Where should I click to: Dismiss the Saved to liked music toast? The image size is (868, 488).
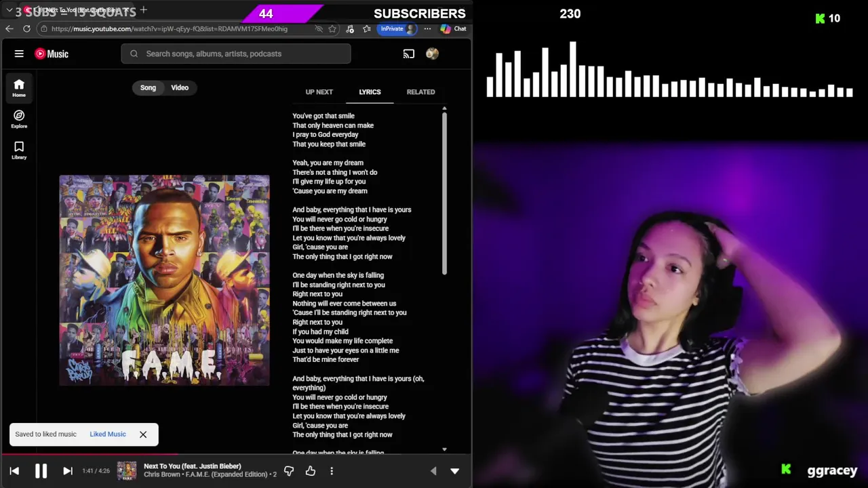click(143, 434)
